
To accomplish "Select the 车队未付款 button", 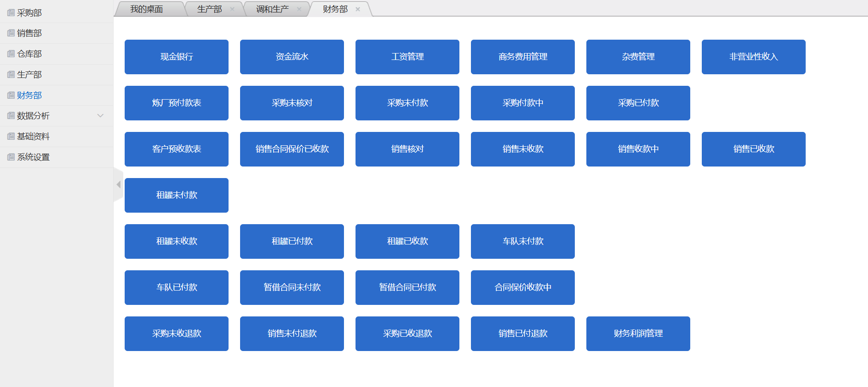I will tap(523, 241).
